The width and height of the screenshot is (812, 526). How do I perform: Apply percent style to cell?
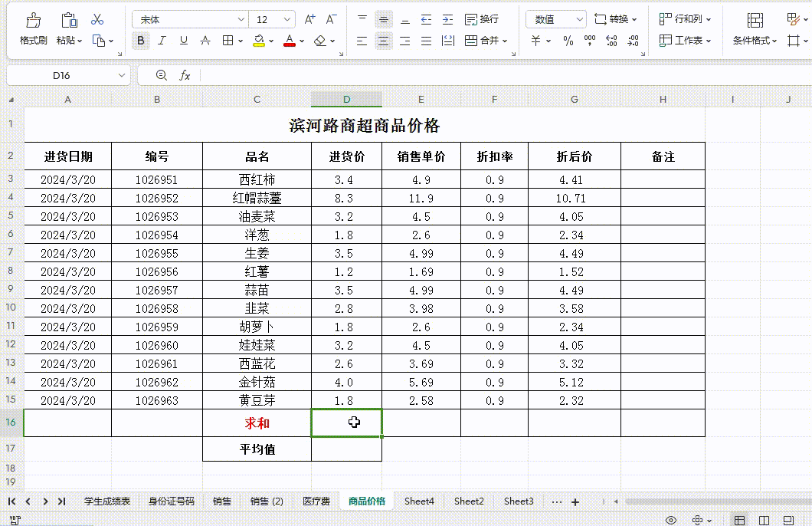click(x=568, y=41)
